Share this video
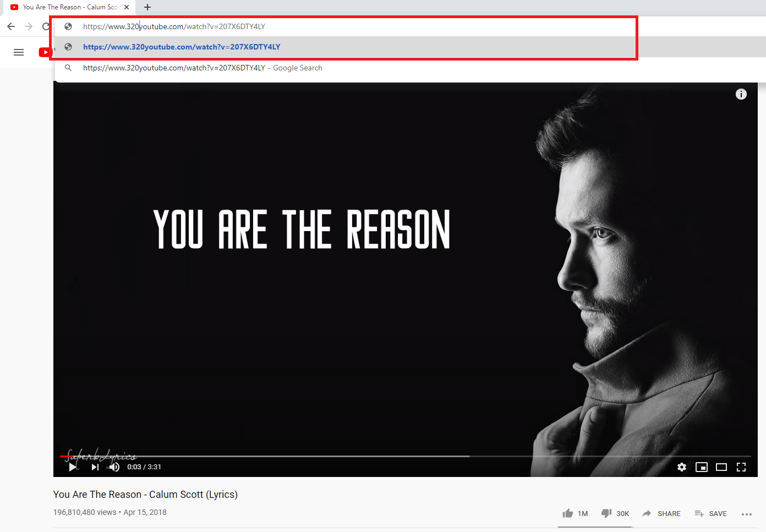766x532 pixels. click(661, 513)
